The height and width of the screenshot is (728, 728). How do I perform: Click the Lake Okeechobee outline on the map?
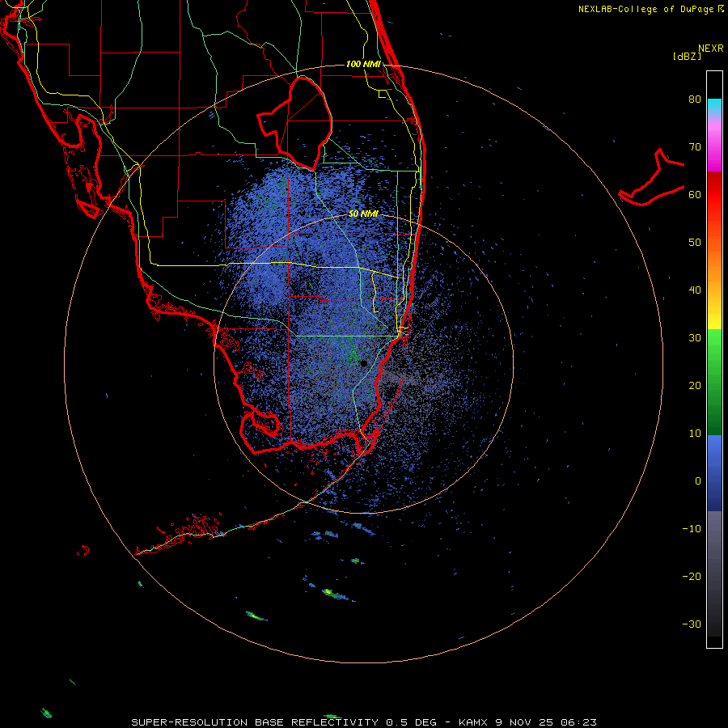(x=294, y=123)
